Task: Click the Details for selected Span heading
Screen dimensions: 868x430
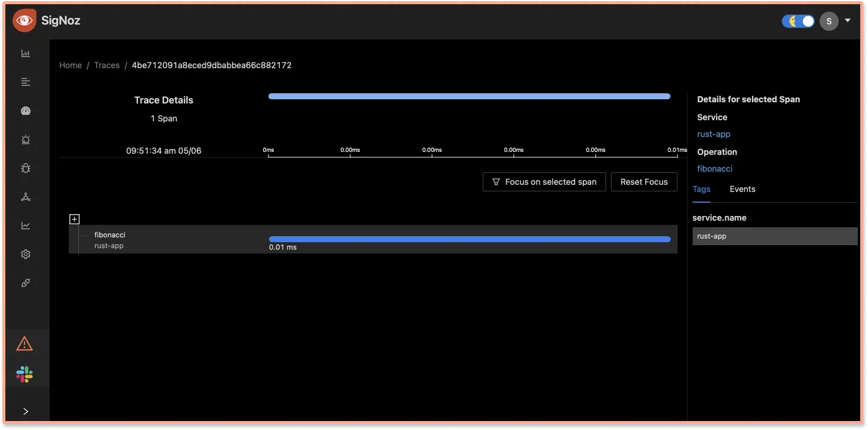Action: (748, 99)
